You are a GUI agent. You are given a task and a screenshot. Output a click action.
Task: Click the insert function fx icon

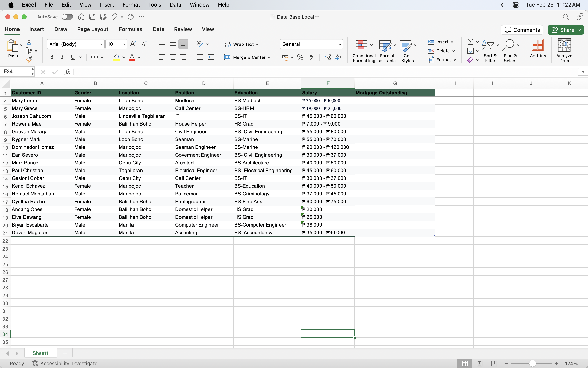coord(67,72)
